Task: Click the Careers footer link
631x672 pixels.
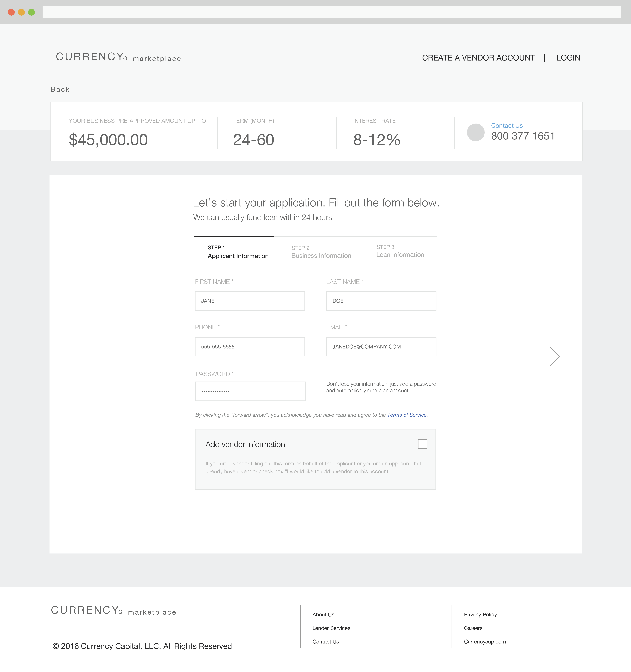Action: click(473, 628)
